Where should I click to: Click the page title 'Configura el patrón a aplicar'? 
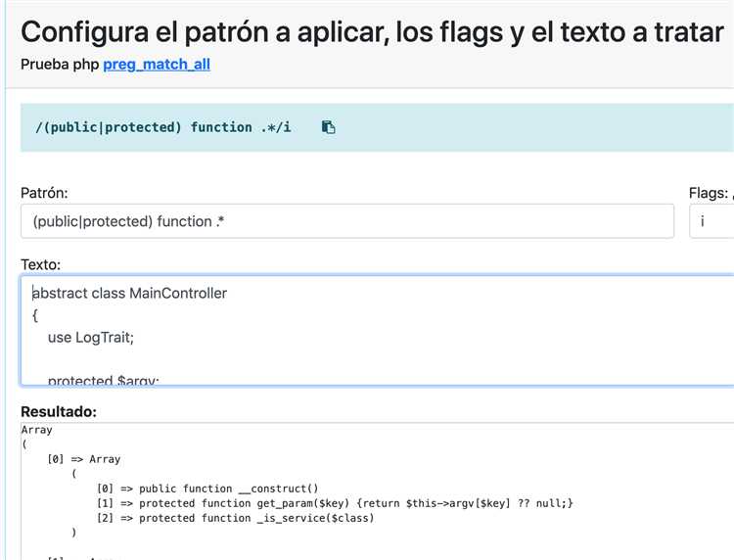(x=372, y=31)
